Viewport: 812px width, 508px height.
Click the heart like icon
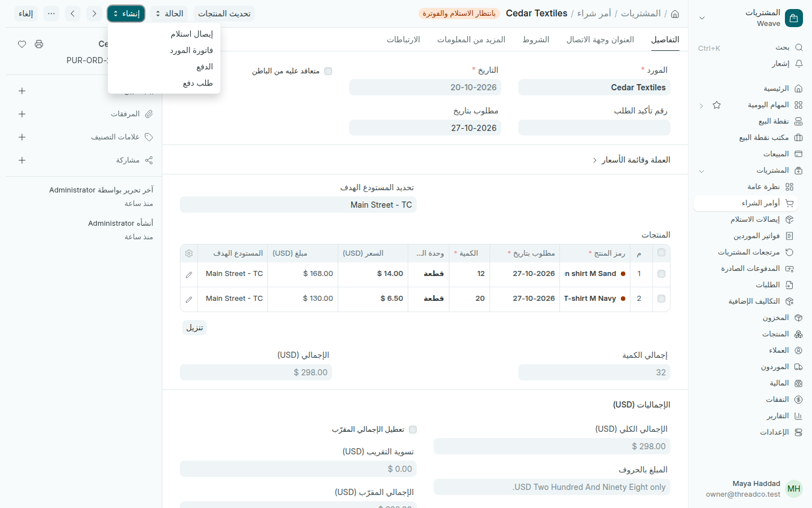click(x=22, y=44)
